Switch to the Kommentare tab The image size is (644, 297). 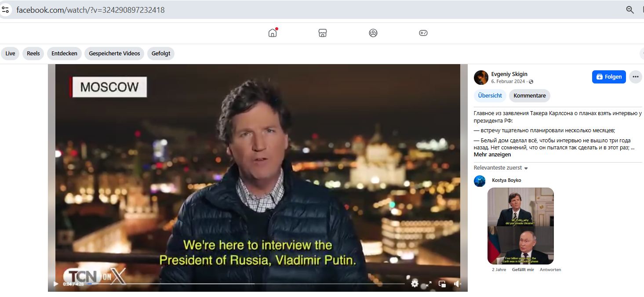pos(529,96)
